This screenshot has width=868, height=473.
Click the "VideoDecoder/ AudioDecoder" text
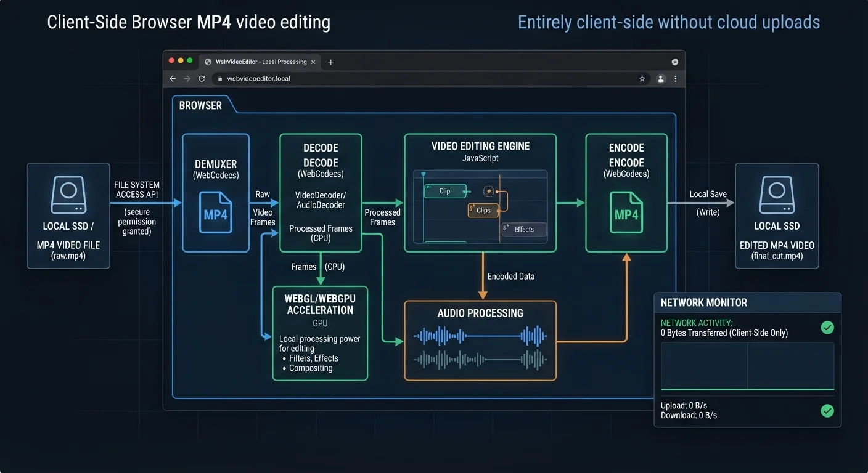[320, 200]
